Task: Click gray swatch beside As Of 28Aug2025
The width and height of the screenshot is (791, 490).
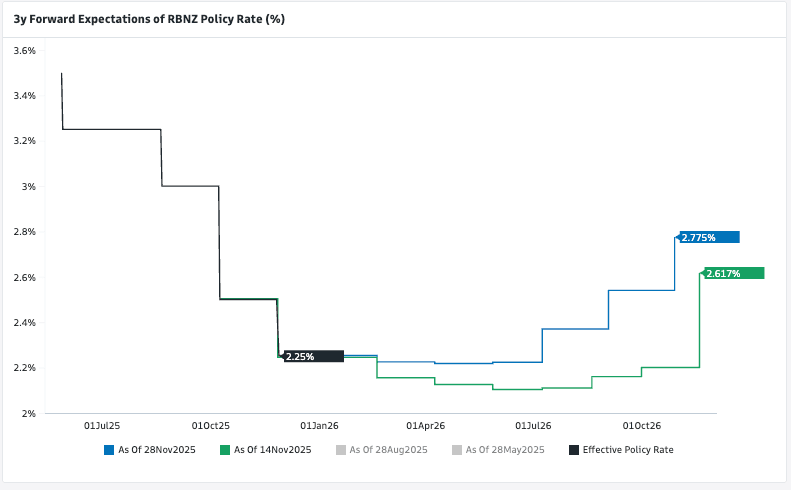Action: [x=341, y=450]
